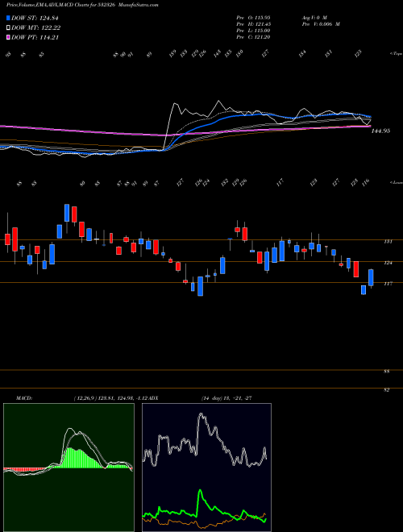Click the tallest blue candle near the left peak

point(67,213)
